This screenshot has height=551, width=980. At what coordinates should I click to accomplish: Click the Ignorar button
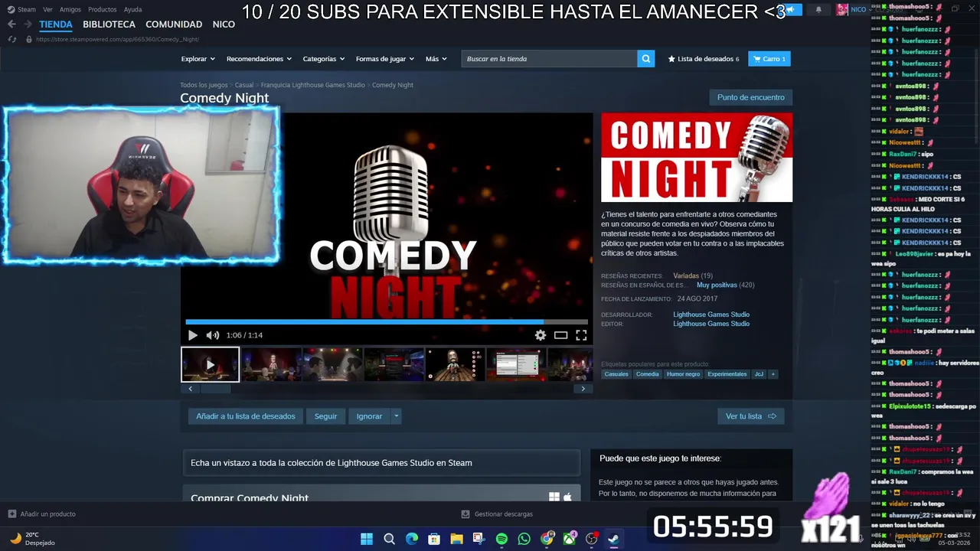[369, 416]
